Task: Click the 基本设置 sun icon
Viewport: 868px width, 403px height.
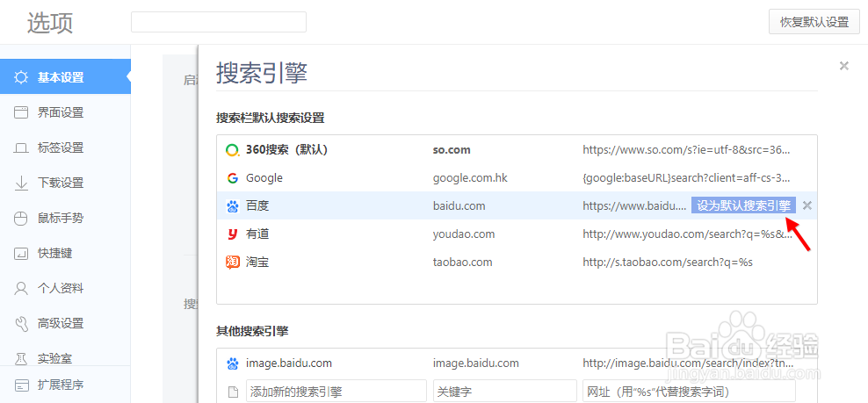Action: tap(21, 77)
